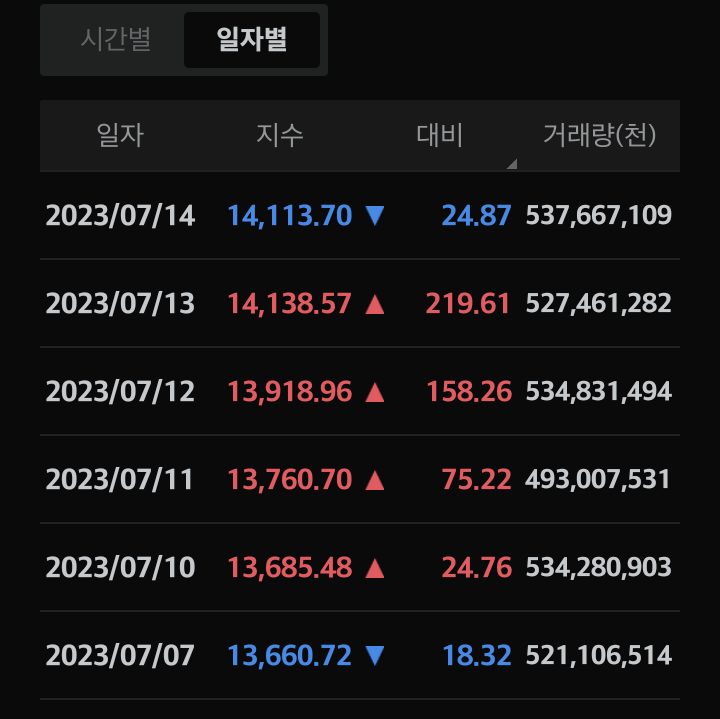Select volume 521,106,514

(x=599, y=656)
